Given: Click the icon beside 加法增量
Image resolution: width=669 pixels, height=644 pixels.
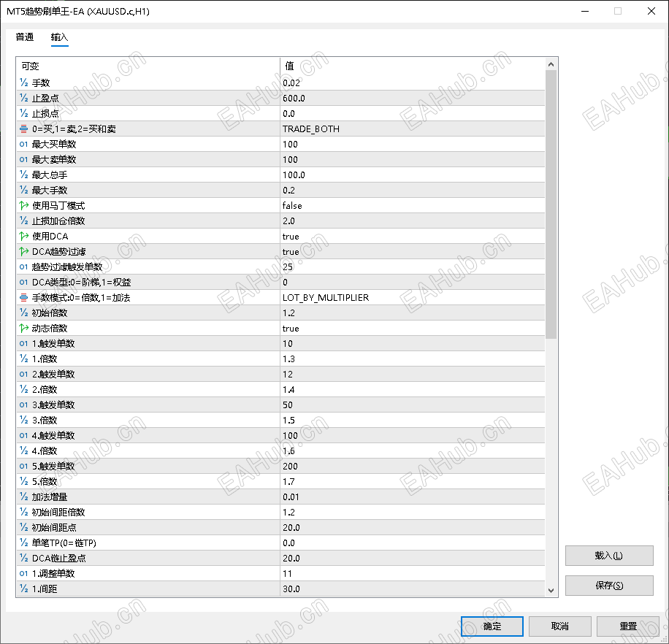Looking at the screenshot, I should coord(24,497).
